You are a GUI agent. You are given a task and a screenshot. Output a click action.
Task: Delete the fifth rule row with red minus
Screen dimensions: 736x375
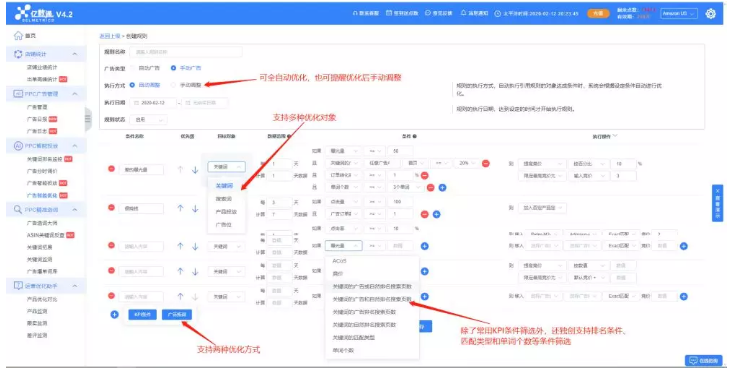[111, 296]
